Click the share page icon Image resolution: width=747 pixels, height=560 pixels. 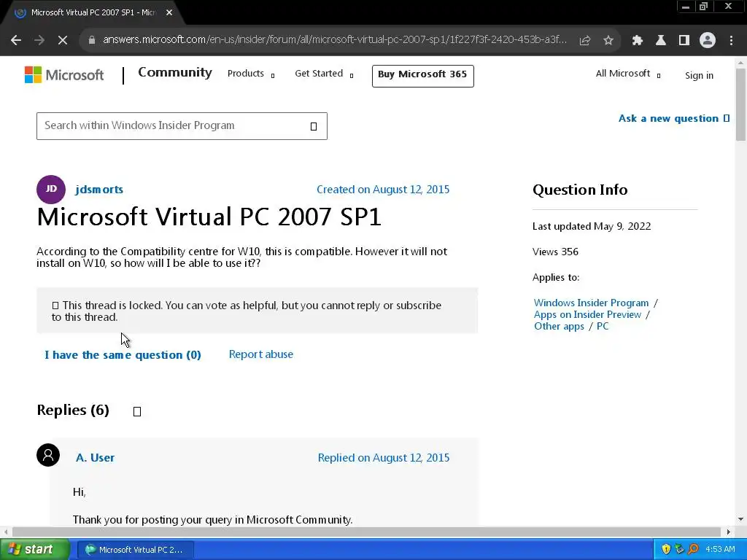585,41
